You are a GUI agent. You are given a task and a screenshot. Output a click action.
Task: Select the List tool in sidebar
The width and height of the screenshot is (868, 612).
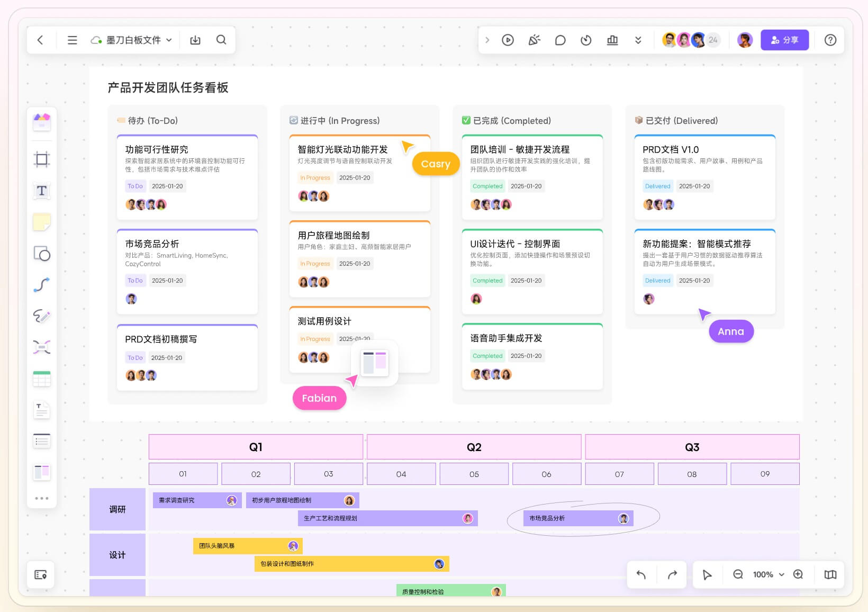coord(42,441)
